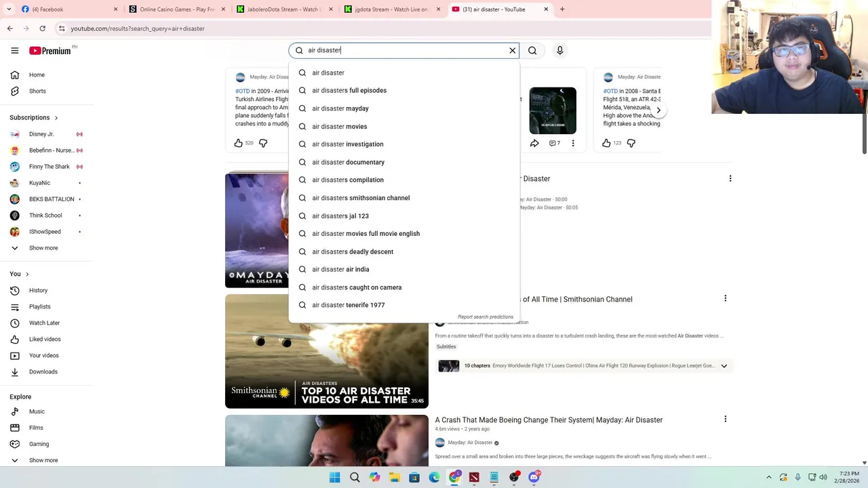The height and width of the screenshot is (488, 868).
Task: Open a new browser tab
Action: pyautogui.click(x=562, y=9)
